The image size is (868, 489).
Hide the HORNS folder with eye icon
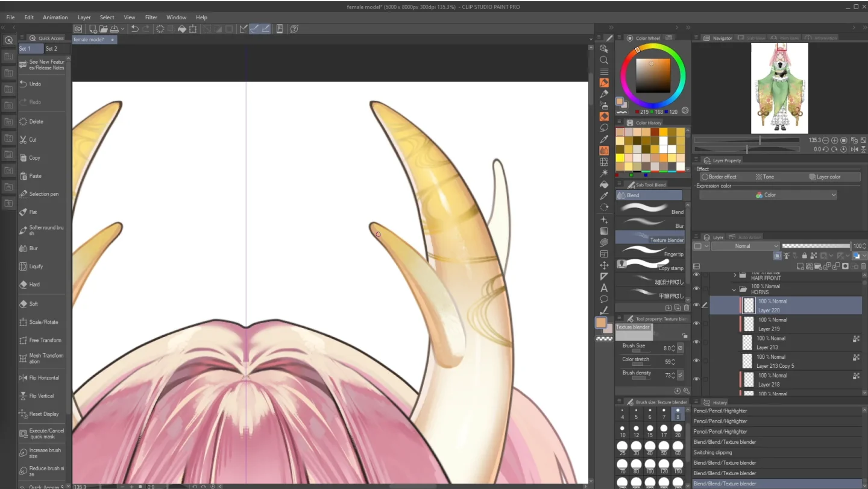pos(696,289)
